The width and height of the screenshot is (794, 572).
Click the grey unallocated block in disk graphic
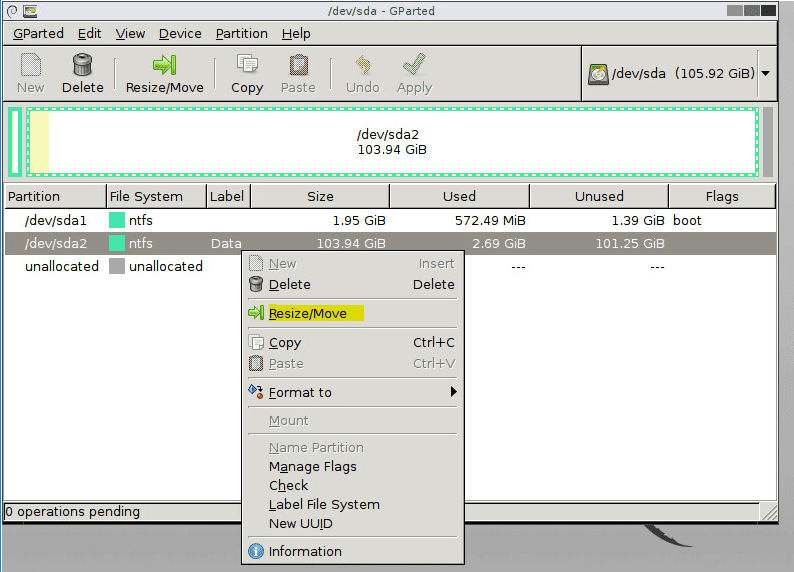click(x=768, y=142)
